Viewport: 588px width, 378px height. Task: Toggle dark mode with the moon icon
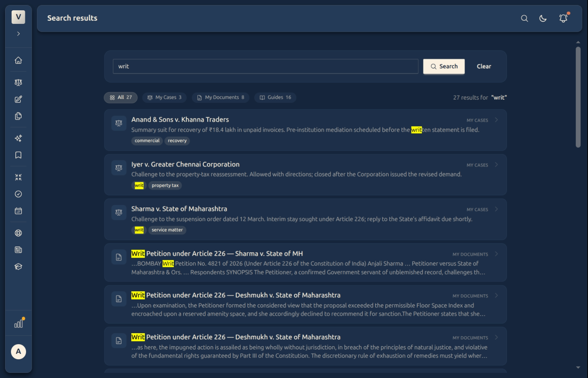[543, 18]
